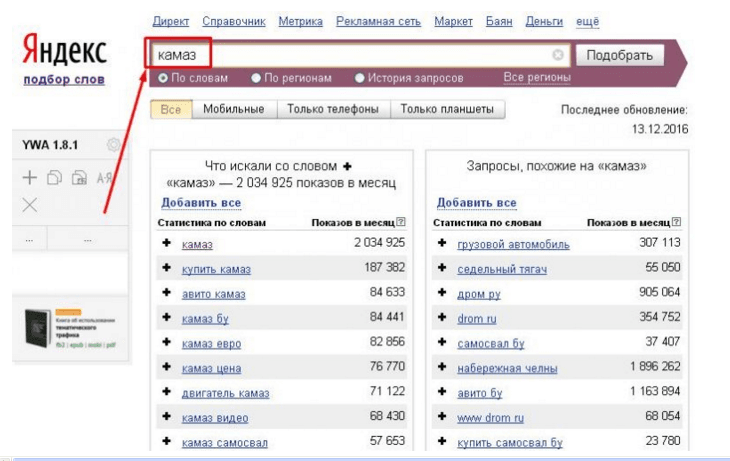Add «седельный тягач» with its plus icon

click(x=442, y=267)
